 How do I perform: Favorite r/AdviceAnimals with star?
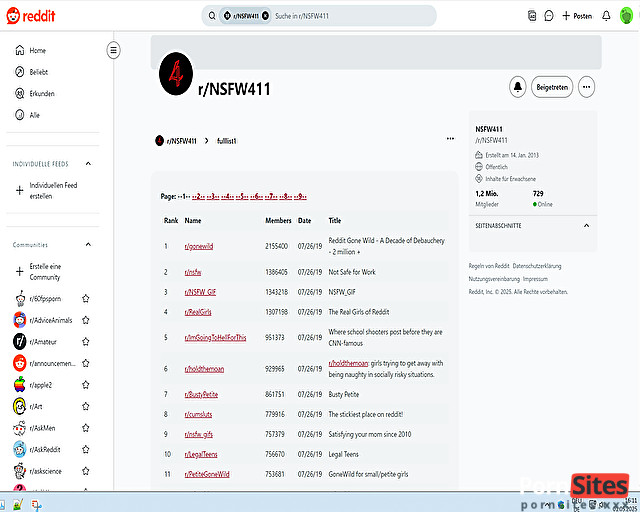pyautogui.click(x=85, y=320)
